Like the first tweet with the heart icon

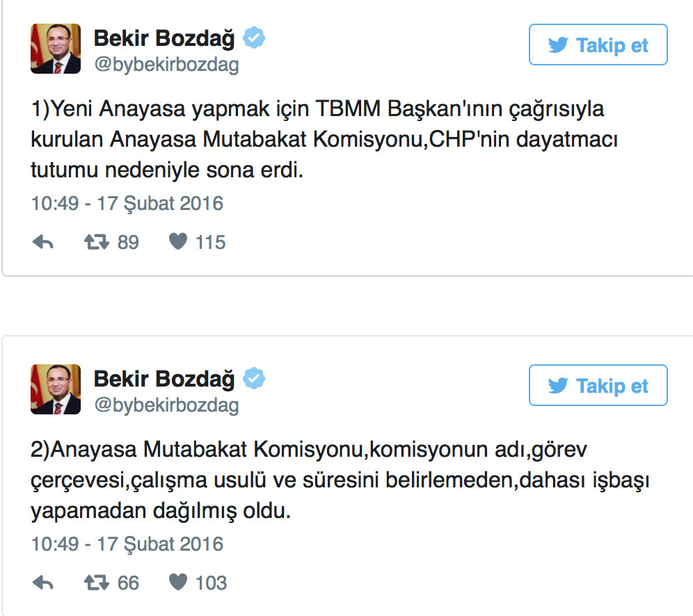coord(179,241)
